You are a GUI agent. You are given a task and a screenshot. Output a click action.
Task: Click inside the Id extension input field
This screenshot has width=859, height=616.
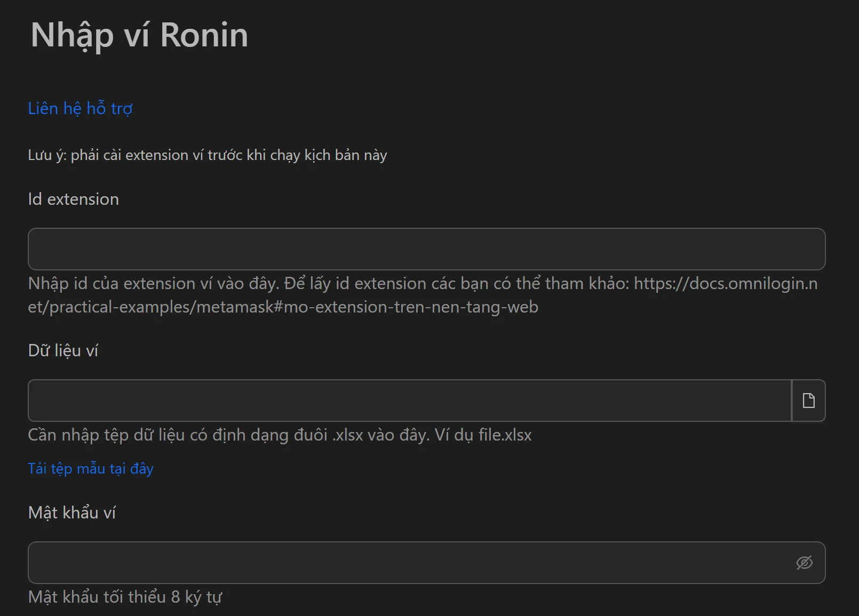427,249
